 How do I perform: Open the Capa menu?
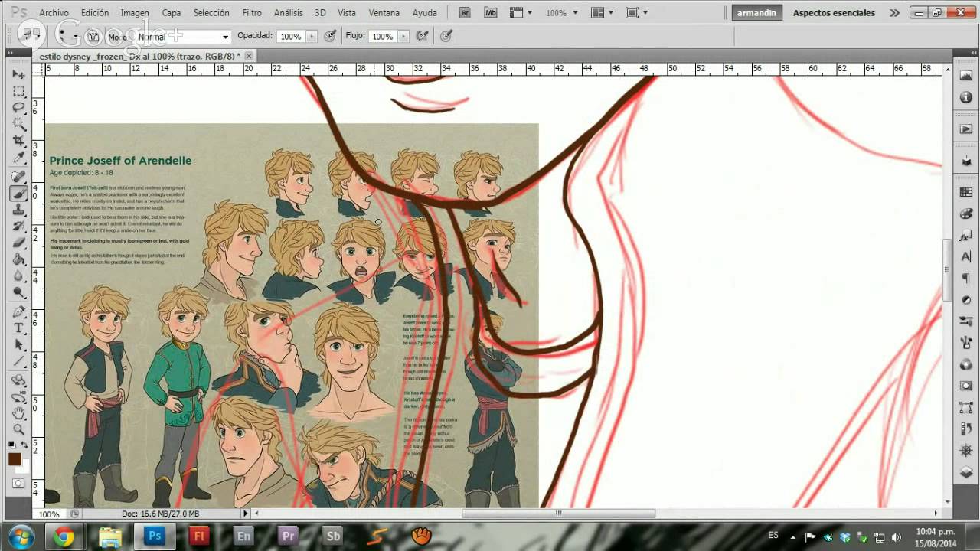[171, 13]
